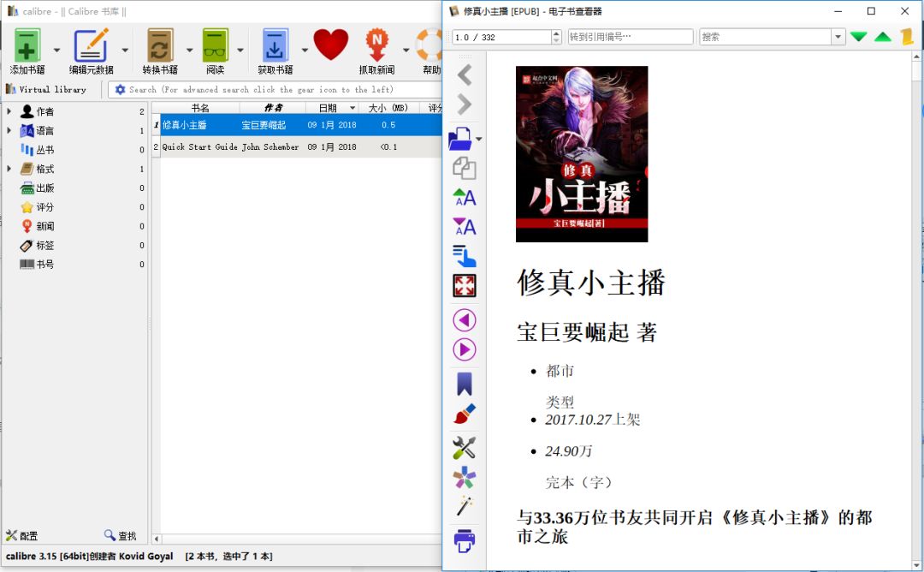
Task: Go forward with viewer right chevron
Action: 465,104
